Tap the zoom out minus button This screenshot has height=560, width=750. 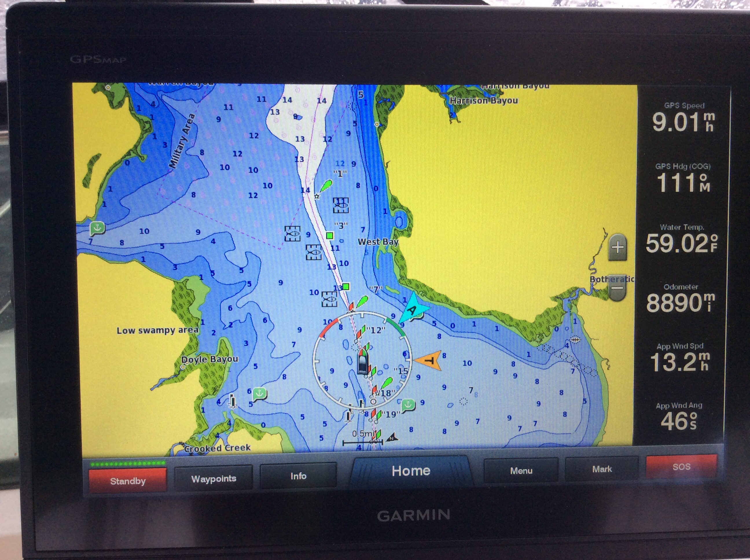(617, 288)
